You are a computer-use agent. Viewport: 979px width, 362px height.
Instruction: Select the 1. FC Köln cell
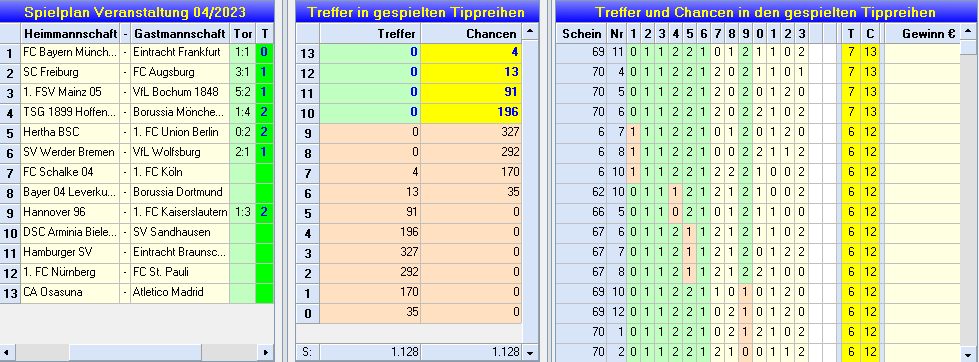[180, 173]
